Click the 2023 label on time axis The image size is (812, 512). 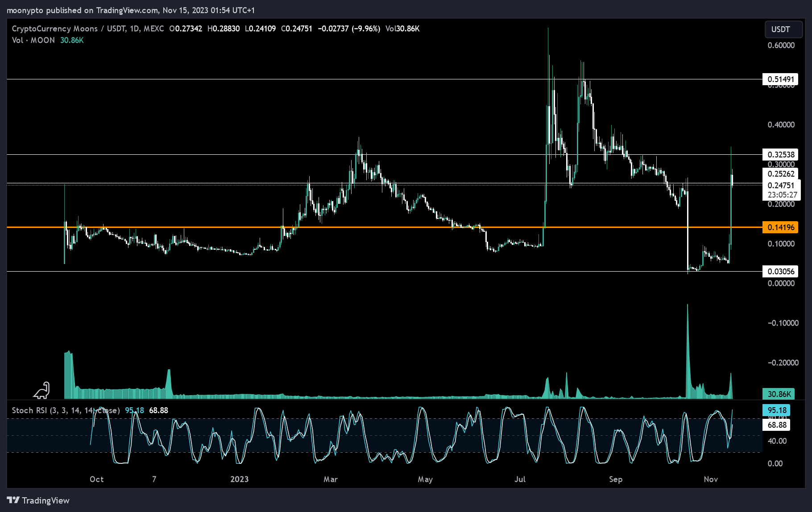click(x=240, y=479)
